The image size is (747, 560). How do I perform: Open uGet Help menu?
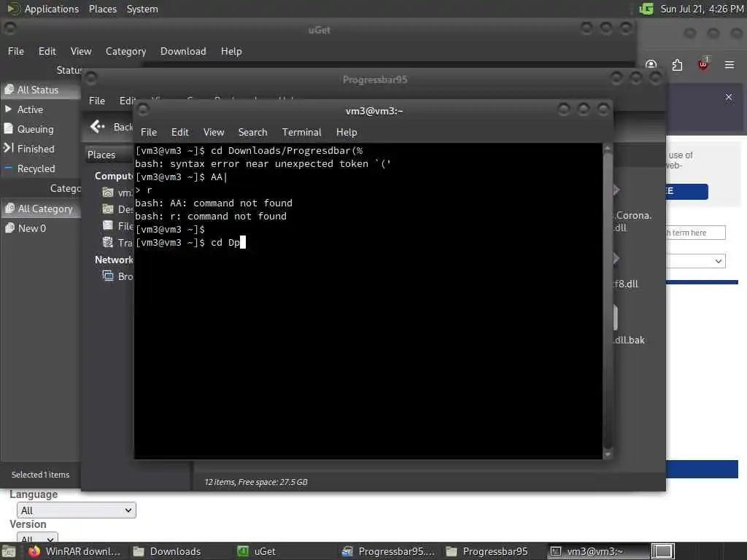tap(231, 52)
